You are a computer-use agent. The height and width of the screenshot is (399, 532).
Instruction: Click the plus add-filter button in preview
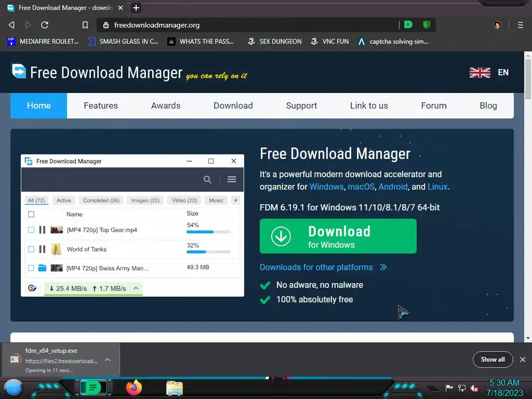click(x=235, y=201)
